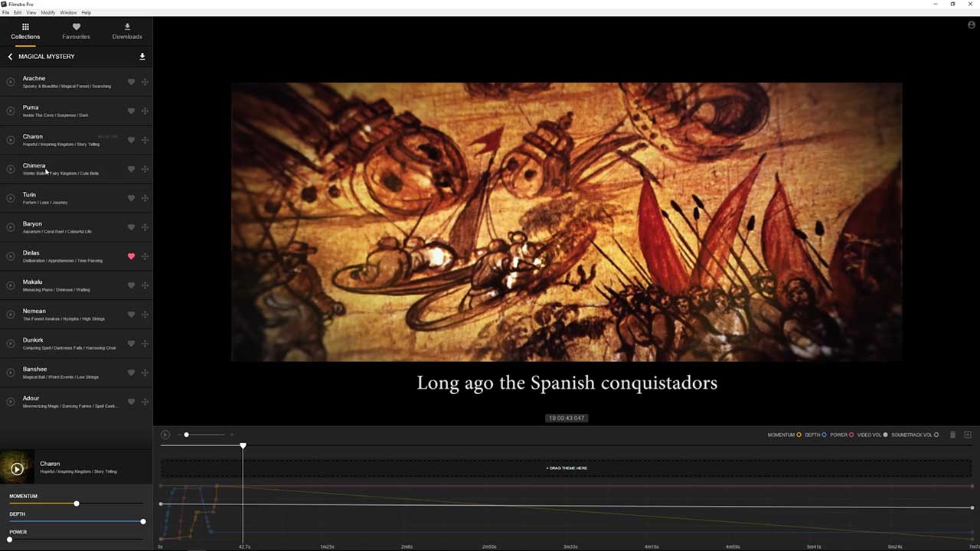980x551 pixels.
Task: Play a preview of the Arachne track
Action: 11,81
